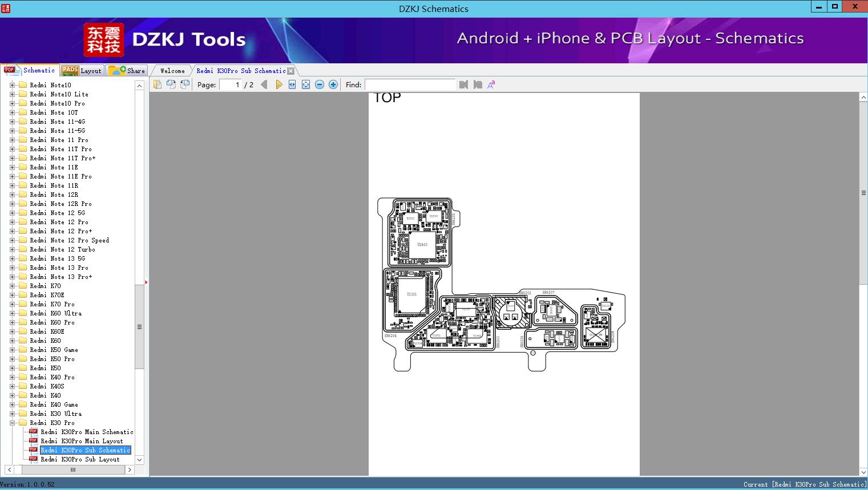
Task: Click the tree panel scroll down arrow
Action: point(139,459)
